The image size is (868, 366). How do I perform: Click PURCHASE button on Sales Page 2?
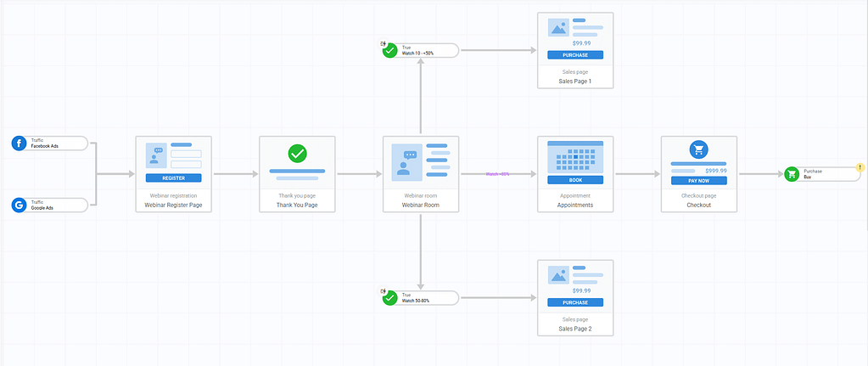click(x=575, y=302)
